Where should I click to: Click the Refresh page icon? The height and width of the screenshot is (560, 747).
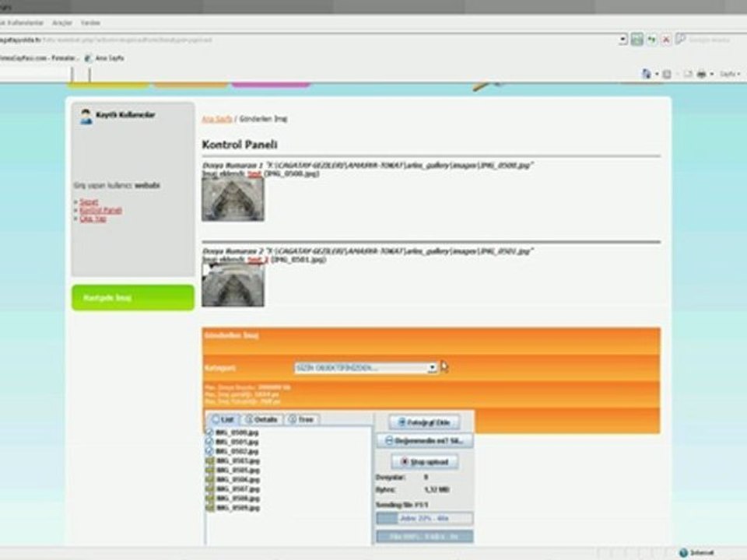click(x=651, y=40)
